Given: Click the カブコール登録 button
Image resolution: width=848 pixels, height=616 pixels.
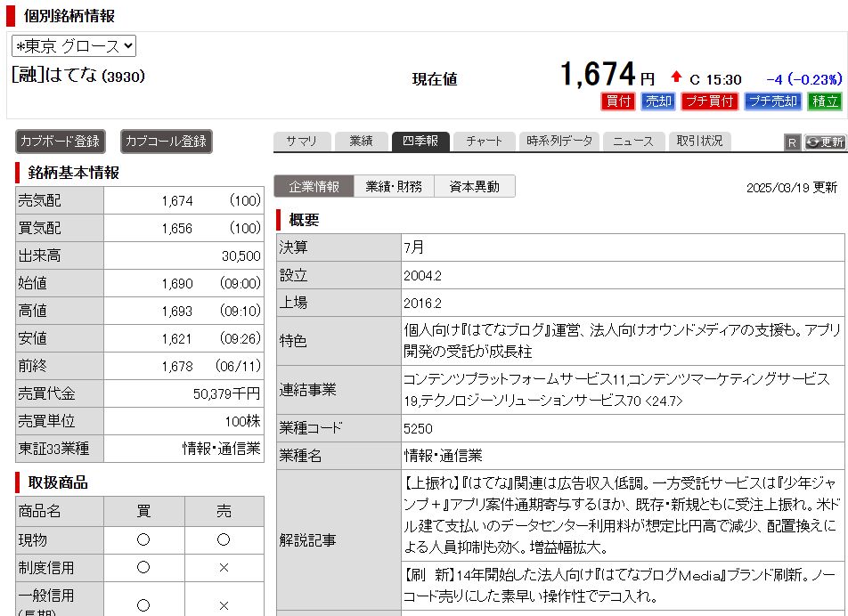Looking at the screenshot, I should (x=166, y=142).
